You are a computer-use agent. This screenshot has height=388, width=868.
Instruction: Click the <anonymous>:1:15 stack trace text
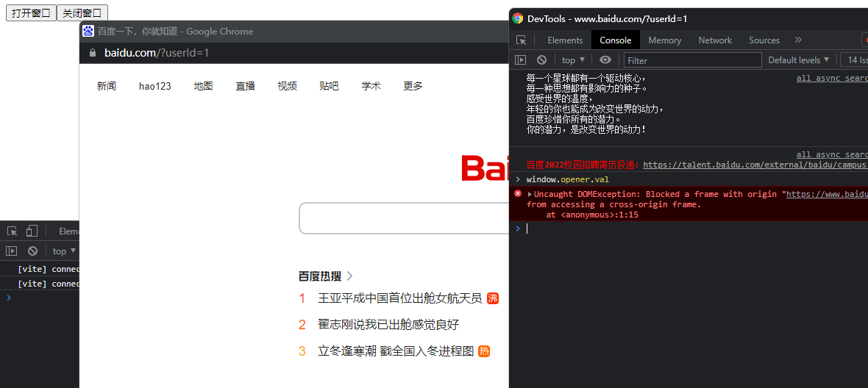[x=600, y=215]
